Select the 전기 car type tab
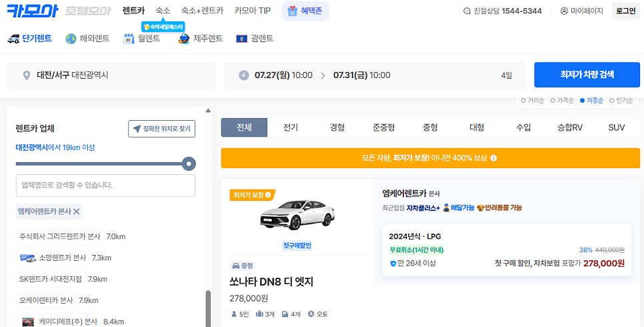This screenshot has height=327, width=644. [291, 127]
